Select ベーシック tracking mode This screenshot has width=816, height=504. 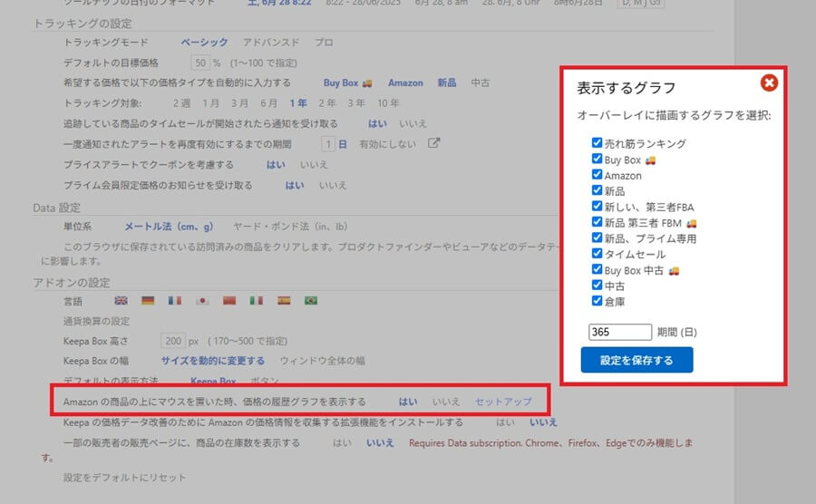pos(205,42)
